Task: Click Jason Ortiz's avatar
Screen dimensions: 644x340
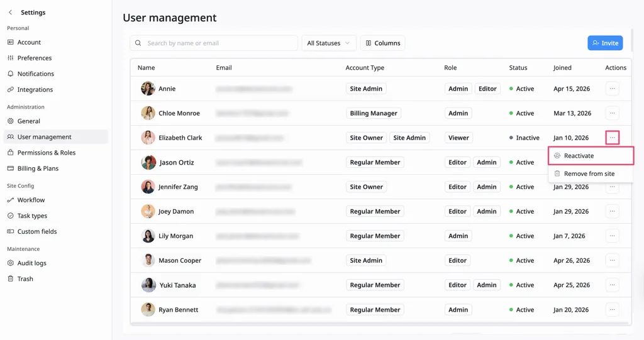Action: point(148,162)
